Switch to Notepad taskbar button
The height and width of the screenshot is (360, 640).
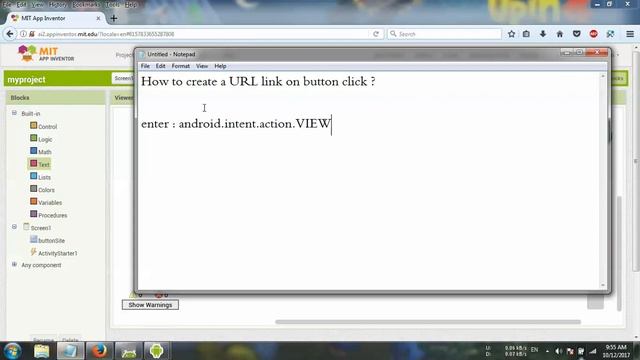70,351
